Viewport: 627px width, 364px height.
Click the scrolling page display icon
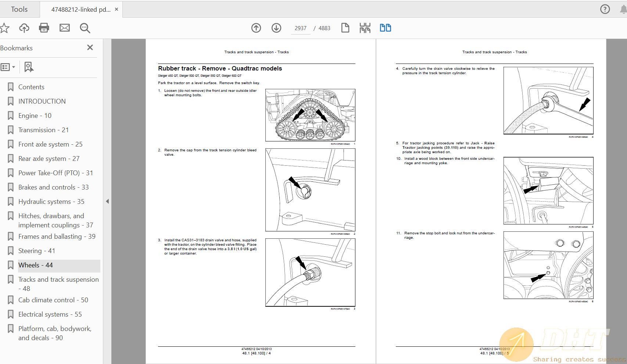(365, 28)
